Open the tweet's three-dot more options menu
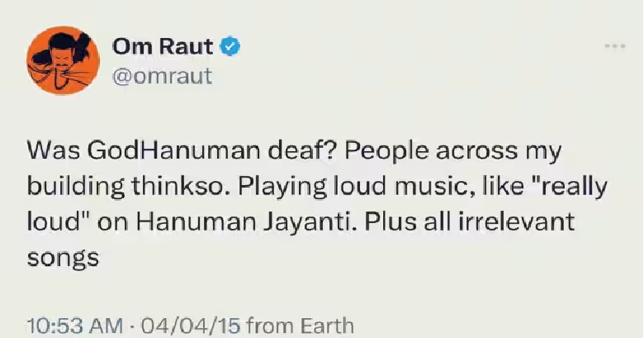This screenshot has width=644, height=338. pos(615,46)
